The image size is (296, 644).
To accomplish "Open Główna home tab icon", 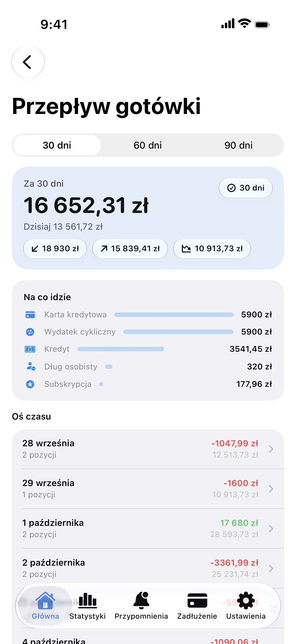I will pos(45,601).
